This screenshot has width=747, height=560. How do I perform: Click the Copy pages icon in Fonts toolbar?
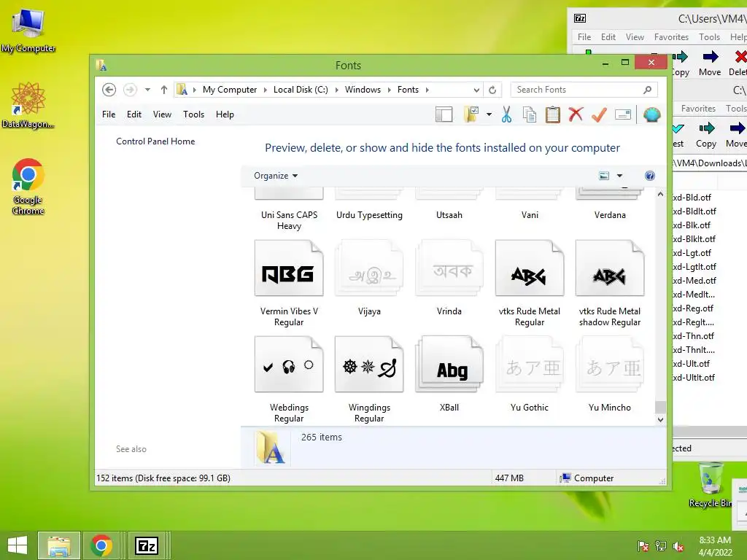coord(530,114)
